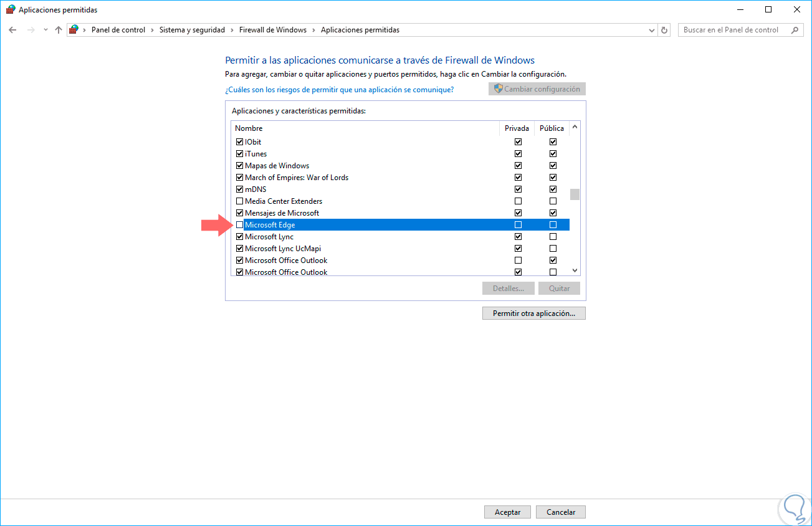Enable Media Center Extenders application checkbox
812x526 pixels.
tap(240, 201)
